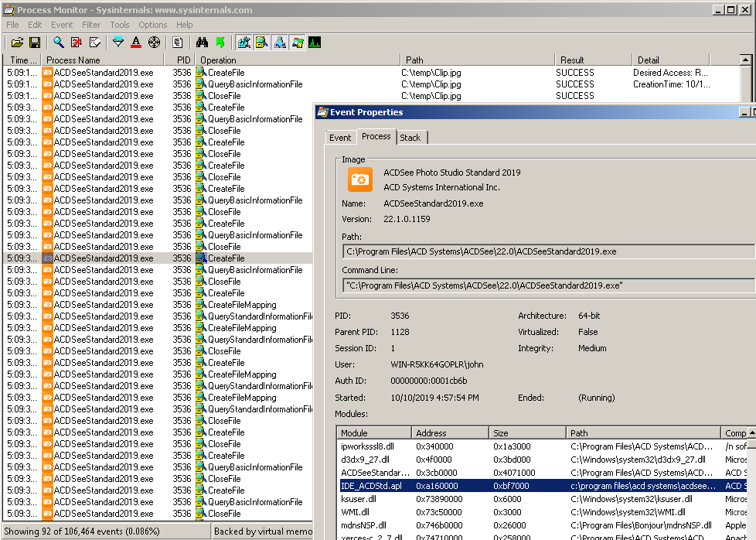Viewport: 756px width, 540px height.
Task: Click the Detail column header
Action: tap(671, 60)
